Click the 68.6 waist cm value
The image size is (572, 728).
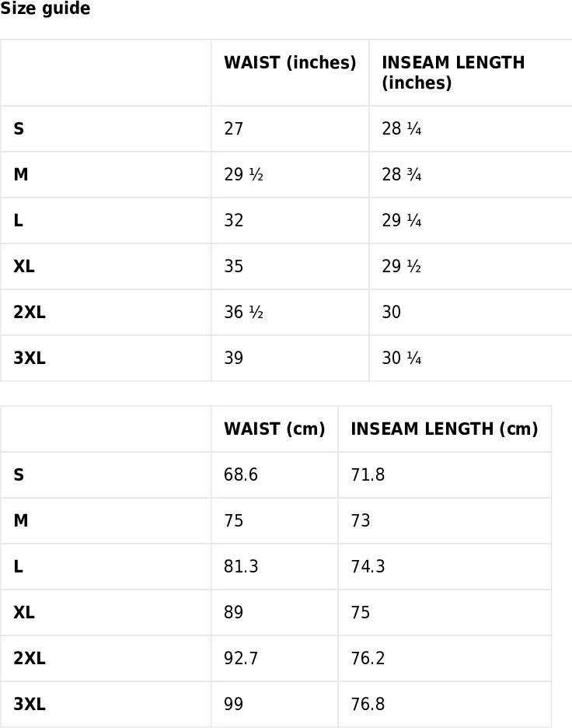pyautogui.click(x=241, y=474)
